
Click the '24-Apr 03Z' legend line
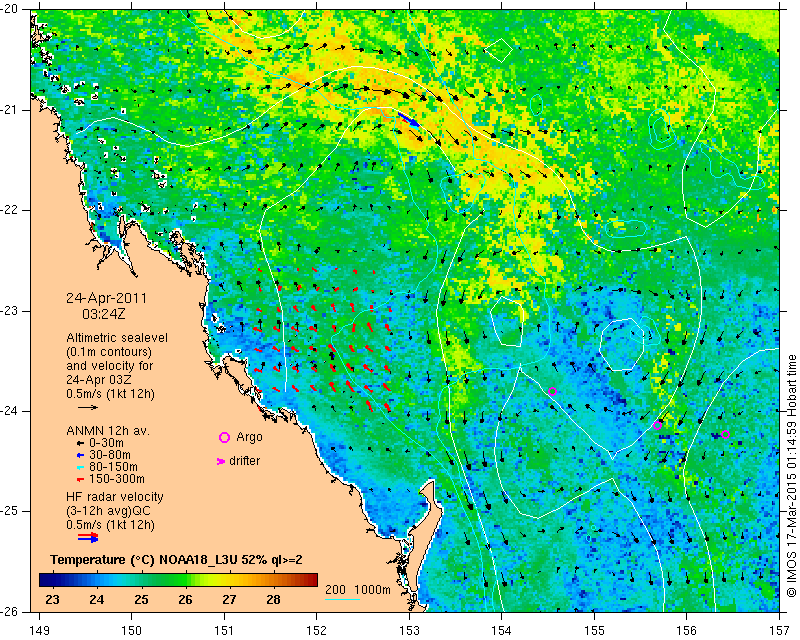tap(98, 380)
